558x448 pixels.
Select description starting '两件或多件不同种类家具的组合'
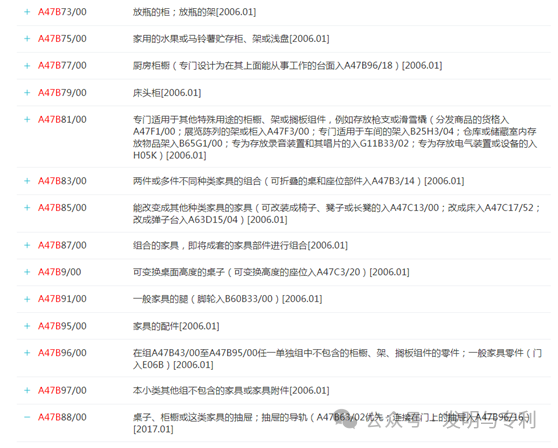[299, 181]
